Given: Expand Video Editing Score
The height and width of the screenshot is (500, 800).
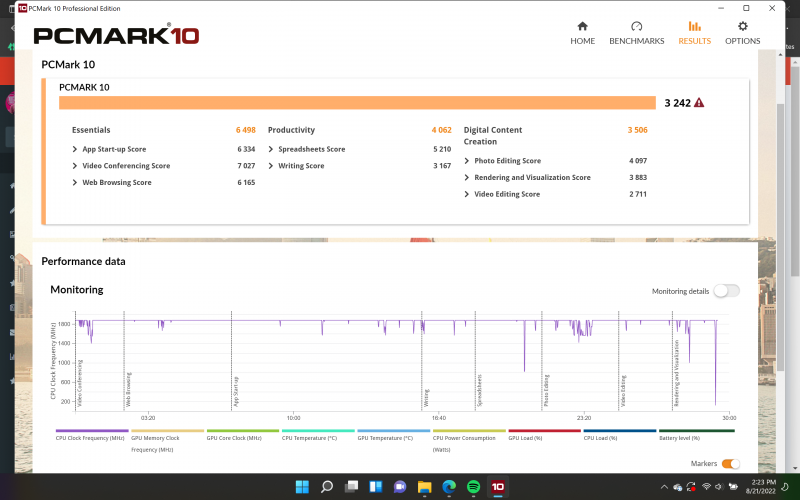Looking at the screenshot, I should tap(466, 194).
